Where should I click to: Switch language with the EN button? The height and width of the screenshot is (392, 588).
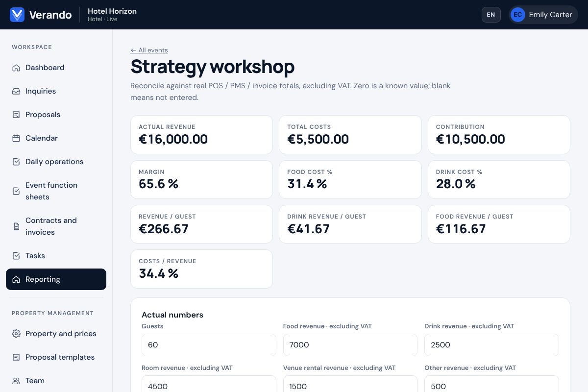pyautogui.click(x=491, y=15)
